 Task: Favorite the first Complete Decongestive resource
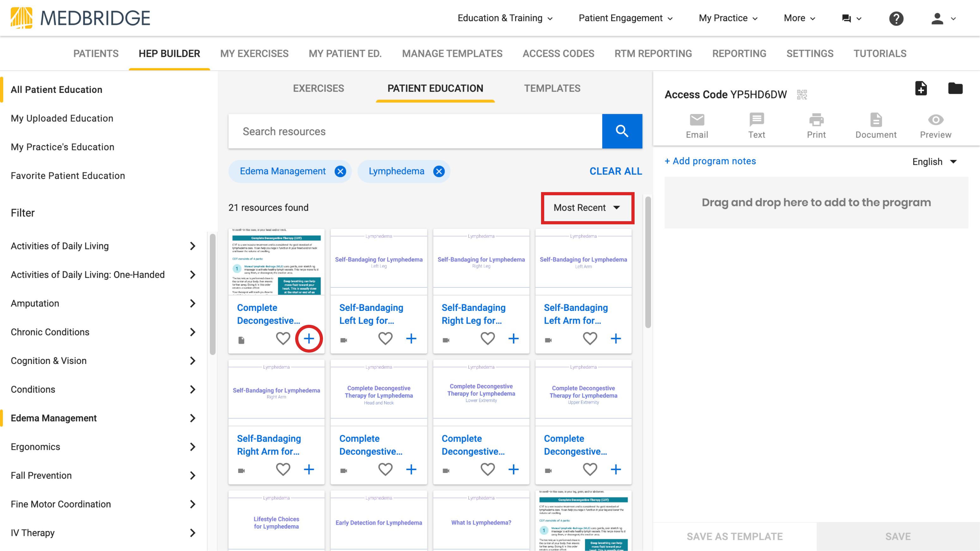tap(283, 338)
